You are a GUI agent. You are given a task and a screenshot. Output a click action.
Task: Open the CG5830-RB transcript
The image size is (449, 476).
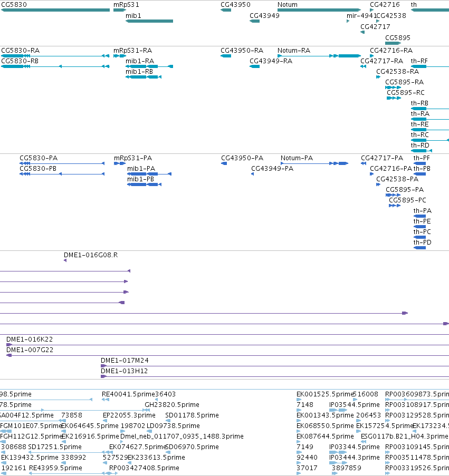click(x=55, y=66)
